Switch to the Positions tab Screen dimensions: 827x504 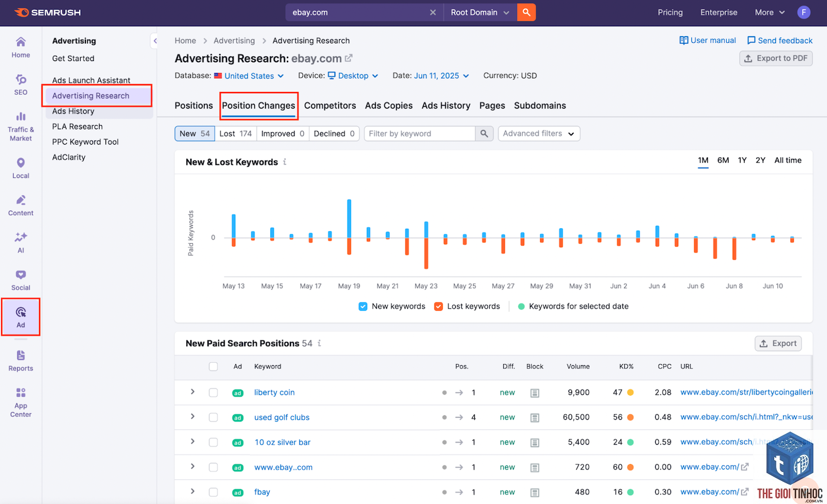click(x=194, y=106)
